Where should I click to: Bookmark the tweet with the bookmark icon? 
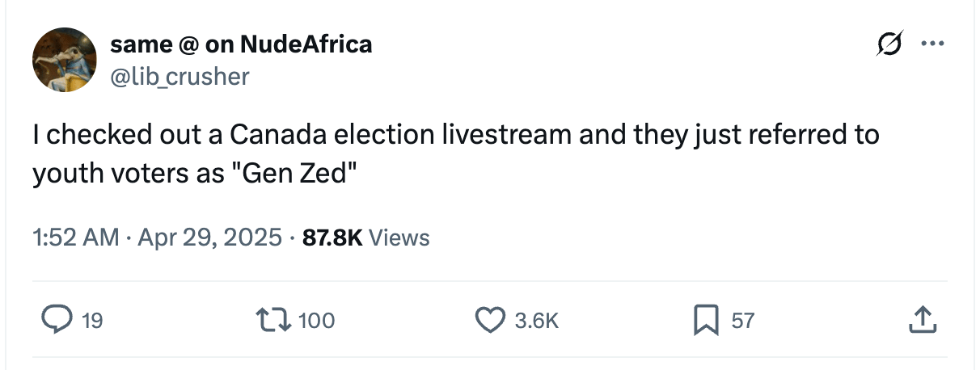[x=705, y=321]
